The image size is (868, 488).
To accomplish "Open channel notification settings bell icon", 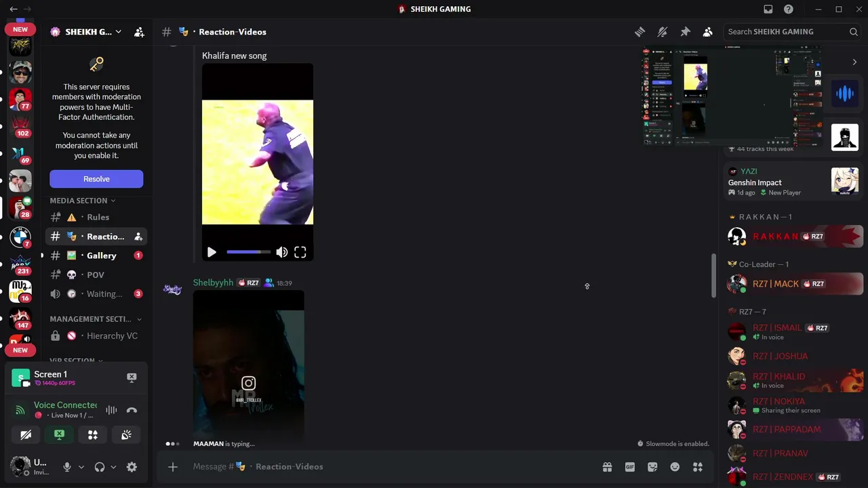I will pyautogui.click(x=663, y=32).
